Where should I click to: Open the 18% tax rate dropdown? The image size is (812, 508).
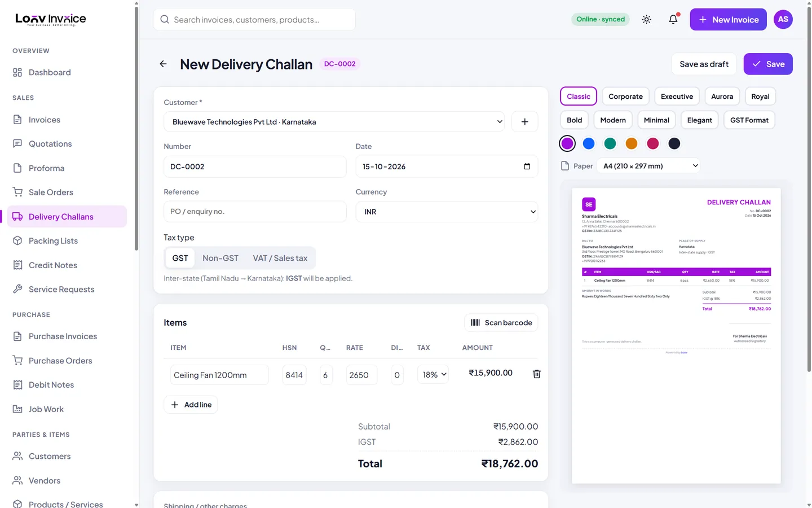(x=433, y=375)
